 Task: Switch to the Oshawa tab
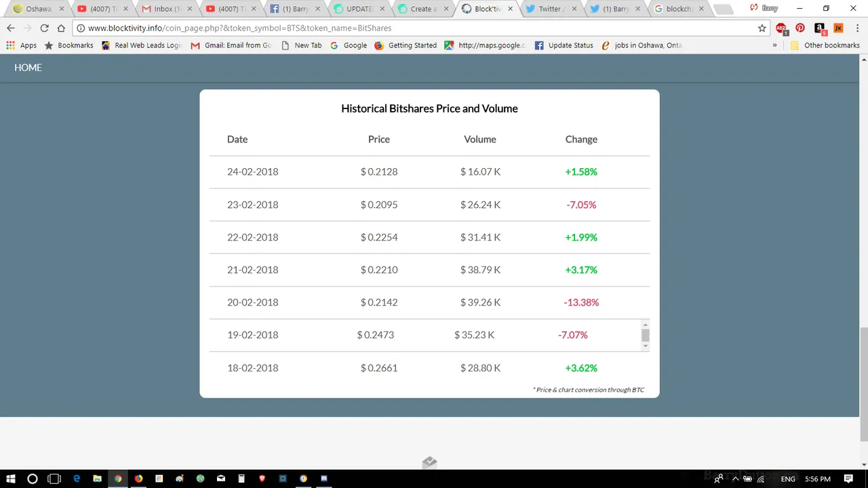pos(38,9)
